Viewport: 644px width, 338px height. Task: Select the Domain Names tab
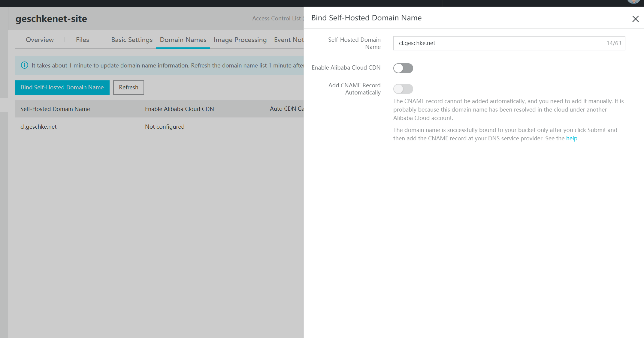[183, 40]
